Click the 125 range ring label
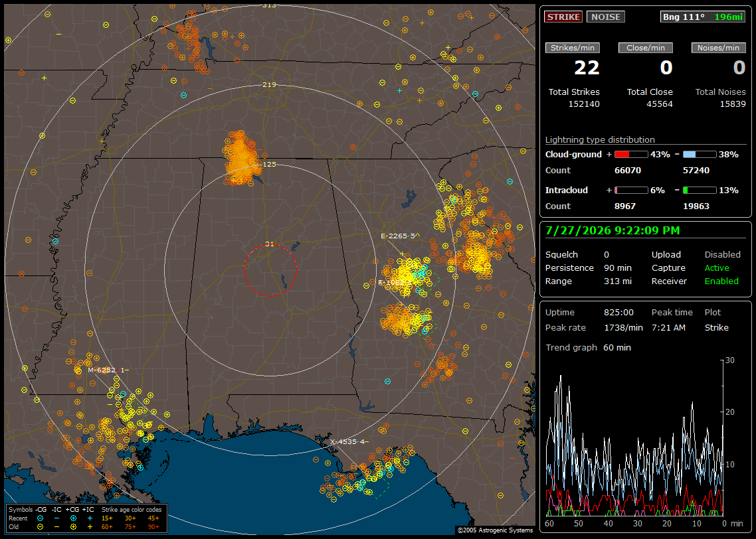The width and height of the screenshot is (756, 539). point(270,164)
